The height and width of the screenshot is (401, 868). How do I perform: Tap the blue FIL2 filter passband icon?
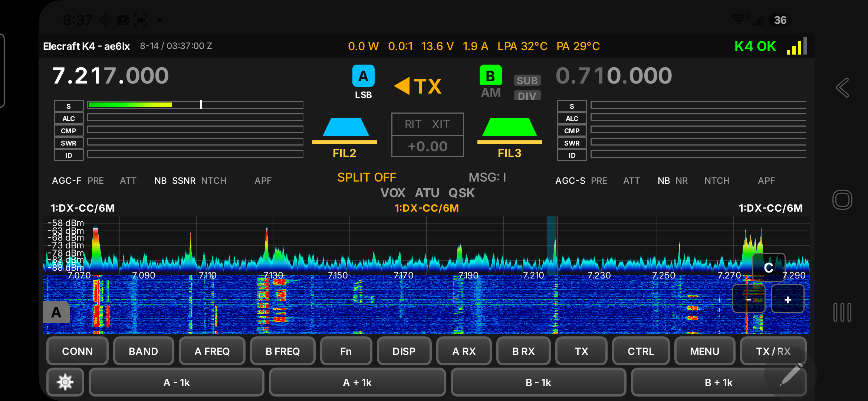pos(346,127)
